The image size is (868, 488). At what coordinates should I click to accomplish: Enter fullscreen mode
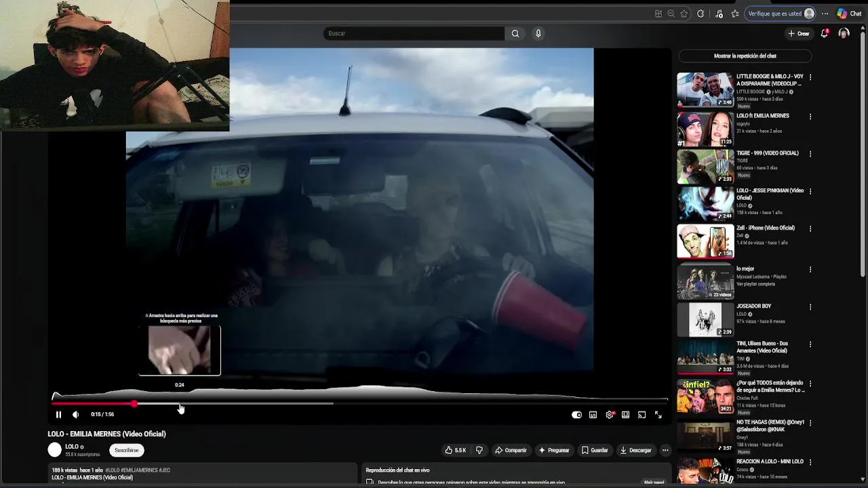point(658,415)
